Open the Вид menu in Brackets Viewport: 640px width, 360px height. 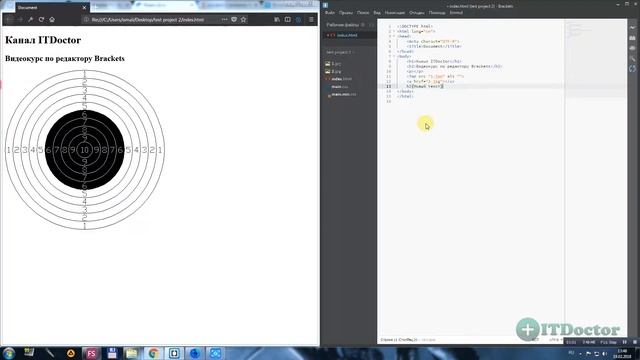[x=377, y=13]
